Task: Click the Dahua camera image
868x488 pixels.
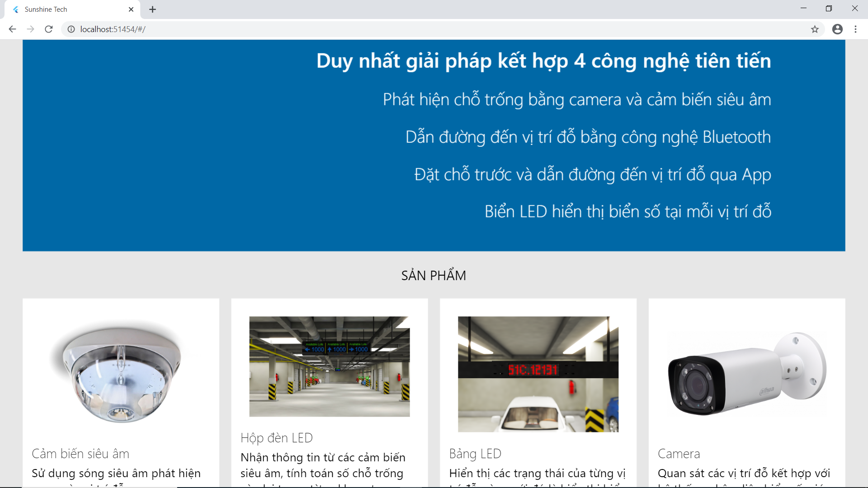Action: click(x=747, y=374)
